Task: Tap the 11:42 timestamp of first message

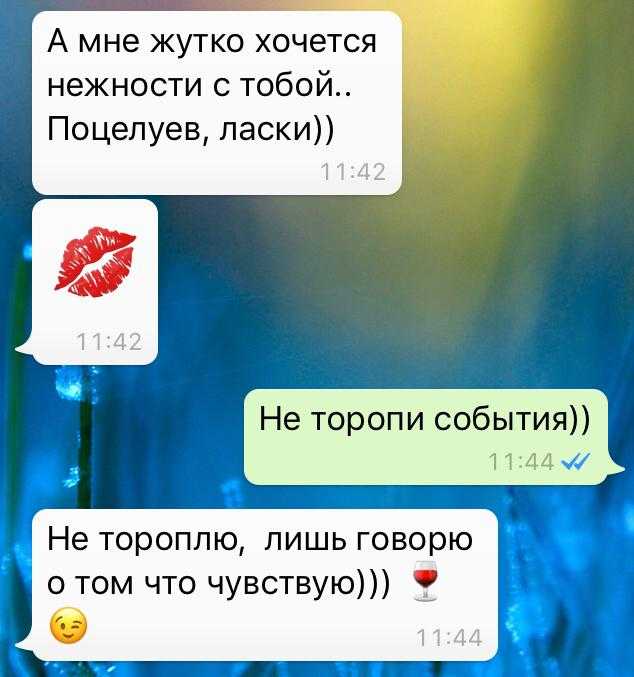Action: point(353,172)
